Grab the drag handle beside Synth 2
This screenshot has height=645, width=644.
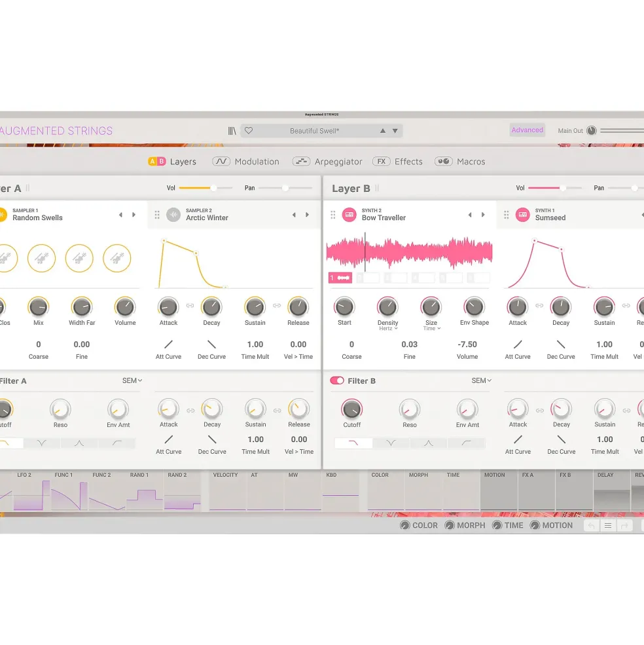pyautogui.click(x=333, y=215)
